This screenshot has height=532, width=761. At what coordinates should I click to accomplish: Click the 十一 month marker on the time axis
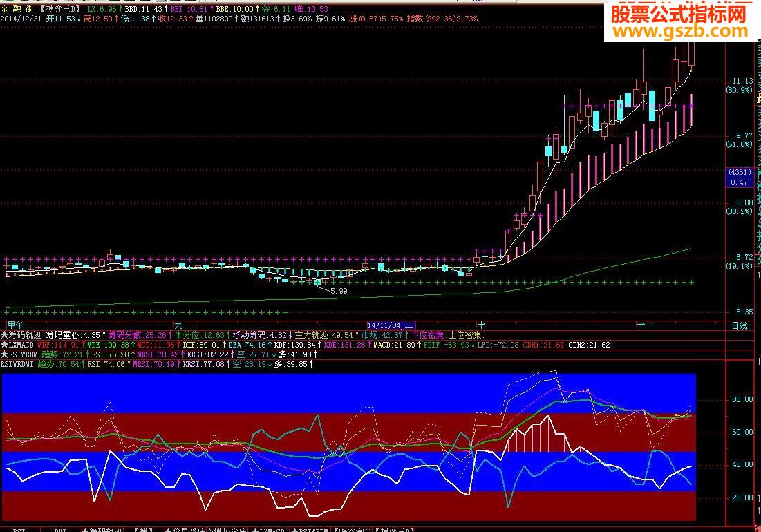coord(646,325)
